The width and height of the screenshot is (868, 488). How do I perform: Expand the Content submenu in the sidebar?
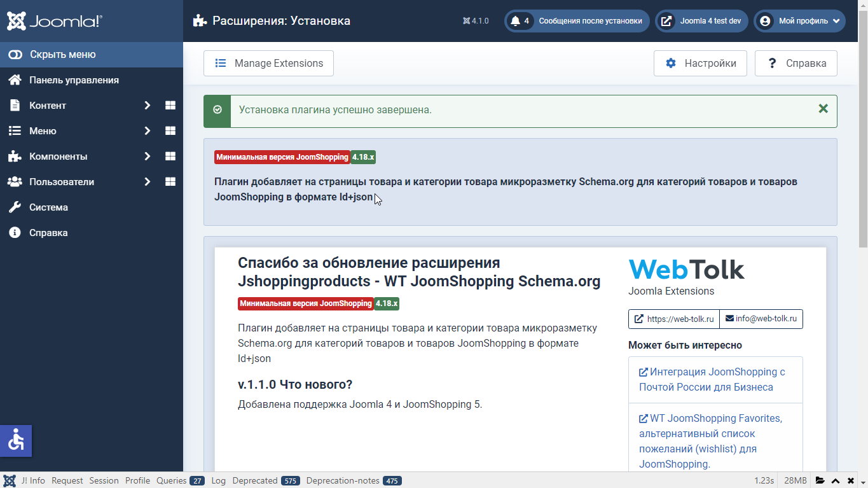tap(147, 106)
